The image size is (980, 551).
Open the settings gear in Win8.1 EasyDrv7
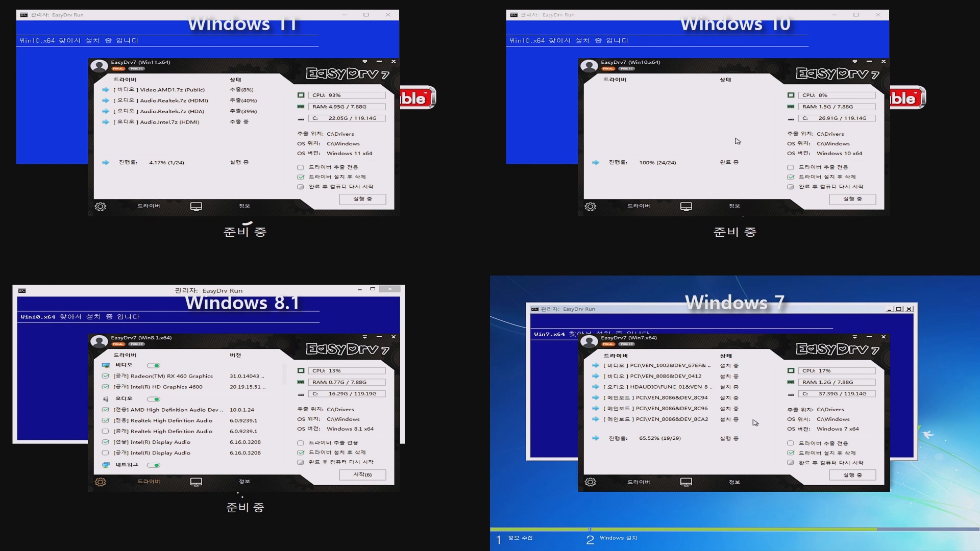(x=101, y=482)
